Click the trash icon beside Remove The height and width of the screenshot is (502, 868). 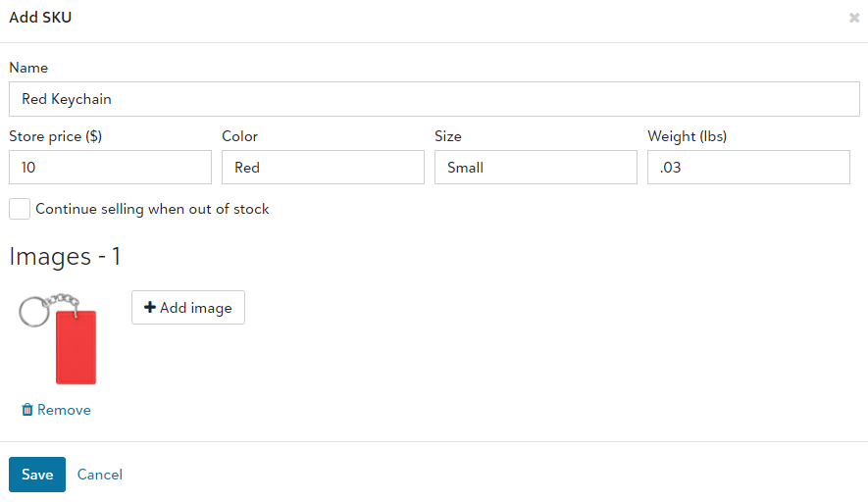27,410
